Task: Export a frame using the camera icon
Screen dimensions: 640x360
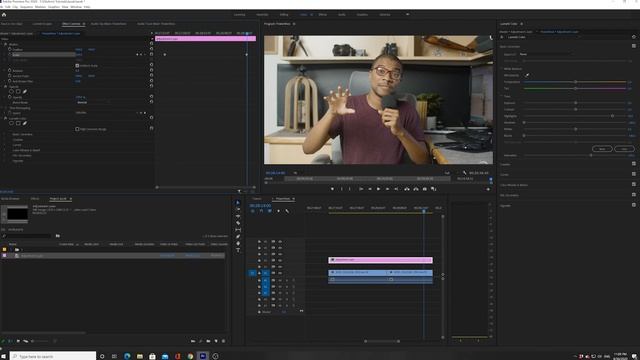Action: [424, 189]
